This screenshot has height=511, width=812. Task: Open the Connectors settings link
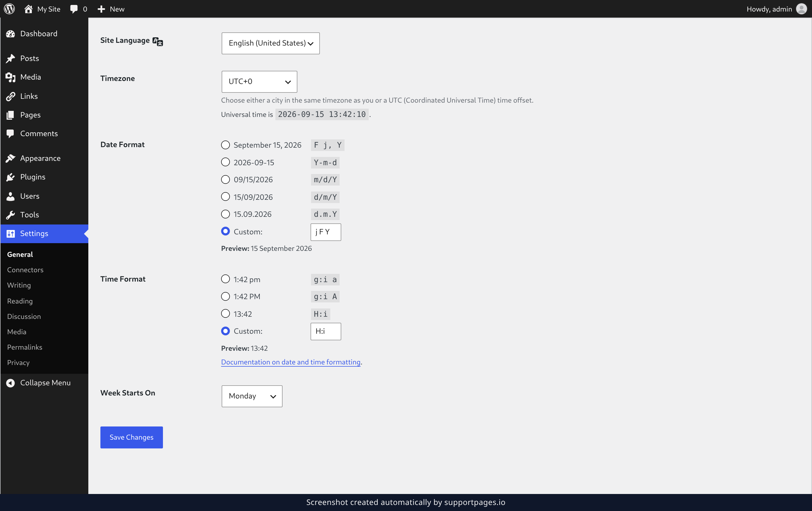(x=25, y=270)
